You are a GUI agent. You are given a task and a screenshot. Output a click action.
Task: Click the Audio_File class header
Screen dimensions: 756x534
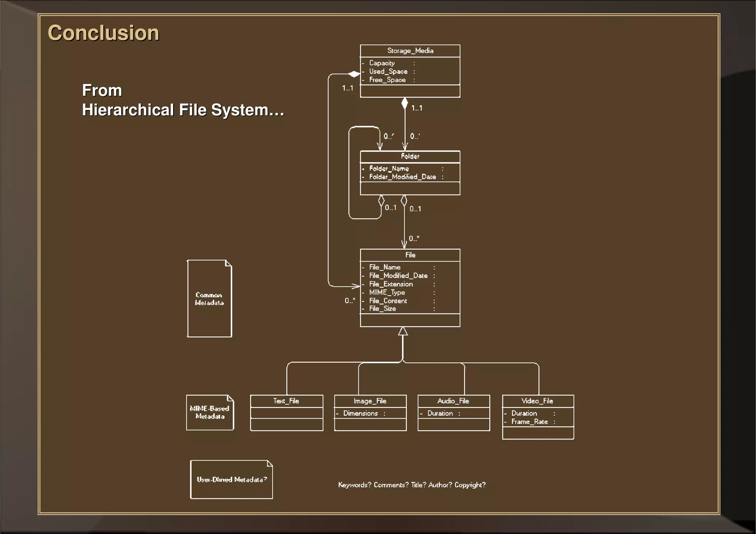click(x=453, y=401)
